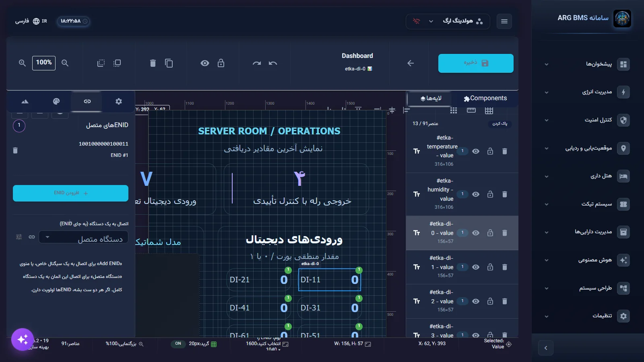This screenshot has height=362, width=644.
Task: Click the send-to-back arrange icon
Action: pyautogui.click(x=101, y=63)
